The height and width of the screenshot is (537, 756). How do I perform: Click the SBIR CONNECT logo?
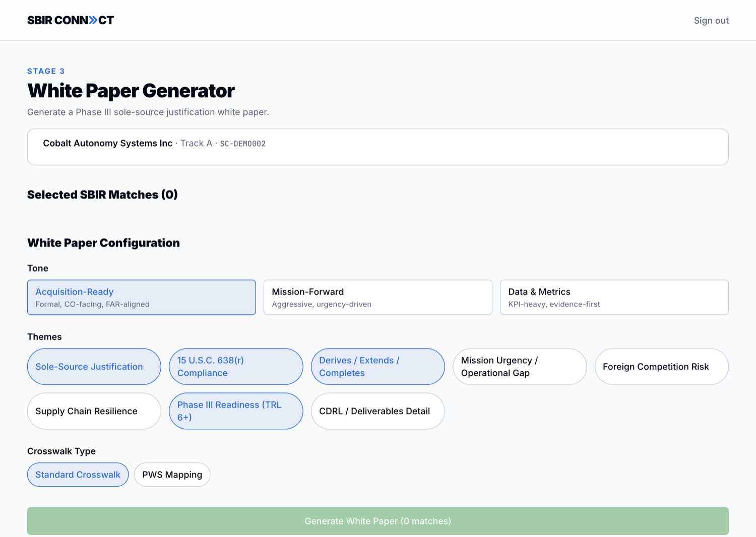[x=71, y=20]
